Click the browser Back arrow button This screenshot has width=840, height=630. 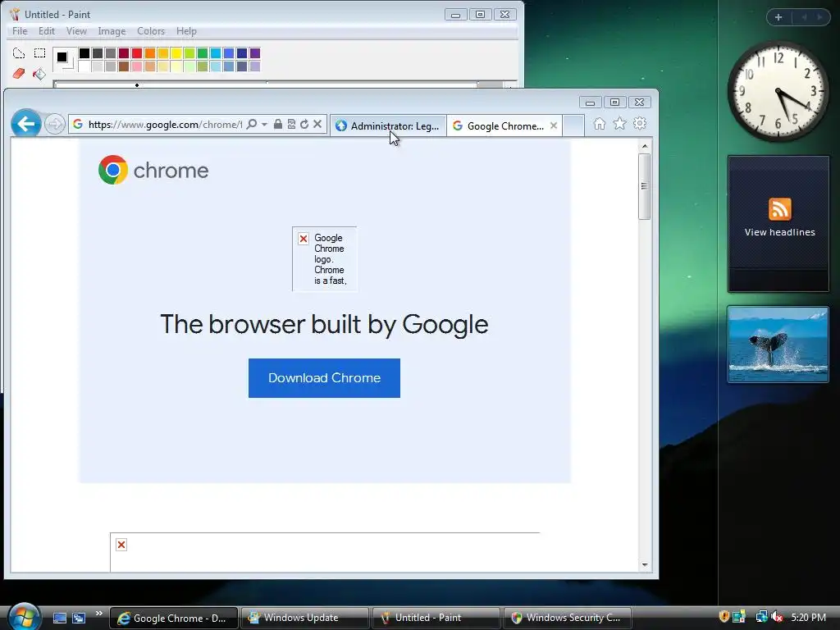[25, 124]
